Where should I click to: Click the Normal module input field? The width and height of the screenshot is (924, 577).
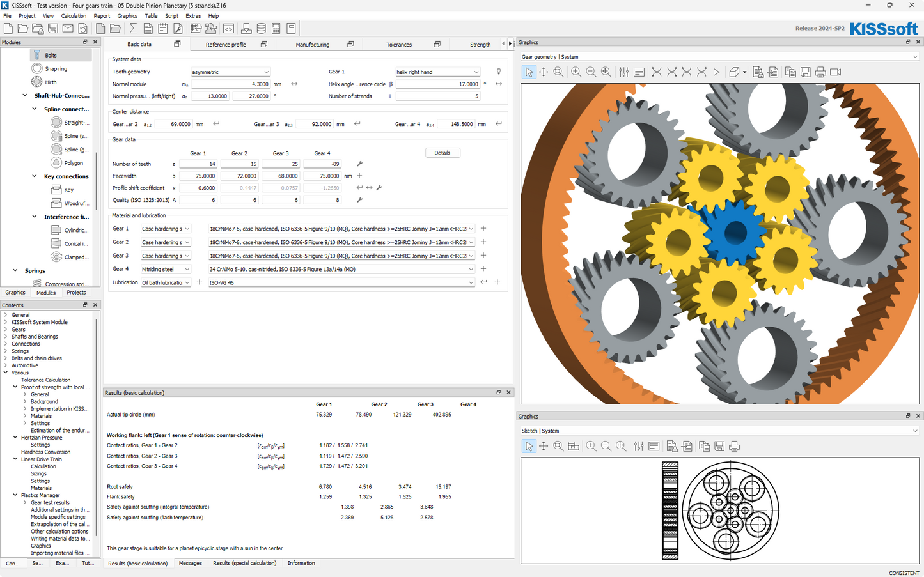click(x=230, y=84)
